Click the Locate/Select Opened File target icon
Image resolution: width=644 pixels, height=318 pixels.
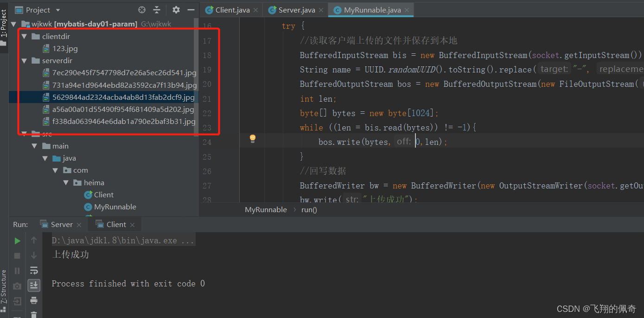click(142, 10)
